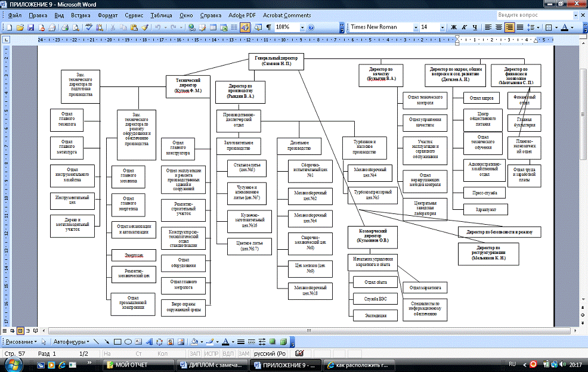Click Fill Color paint bucket
Screen dimensions: 588x372
point(194,342)
